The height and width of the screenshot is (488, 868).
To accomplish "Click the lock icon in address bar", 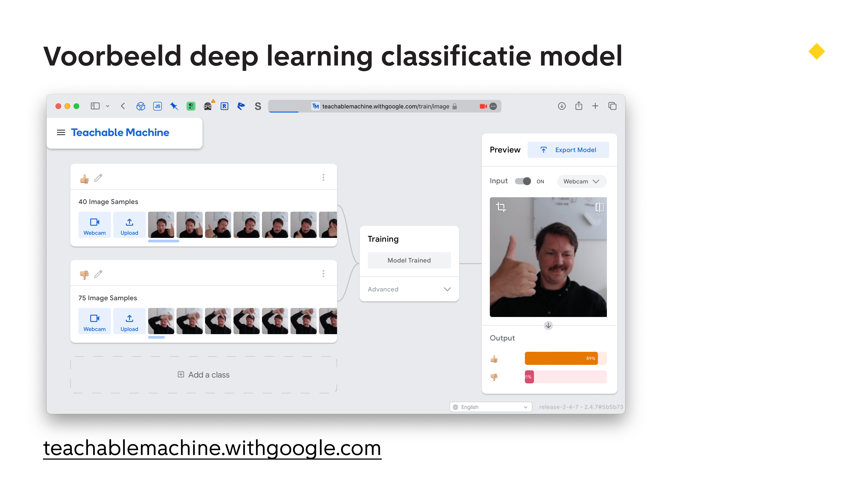I will 455,106.
